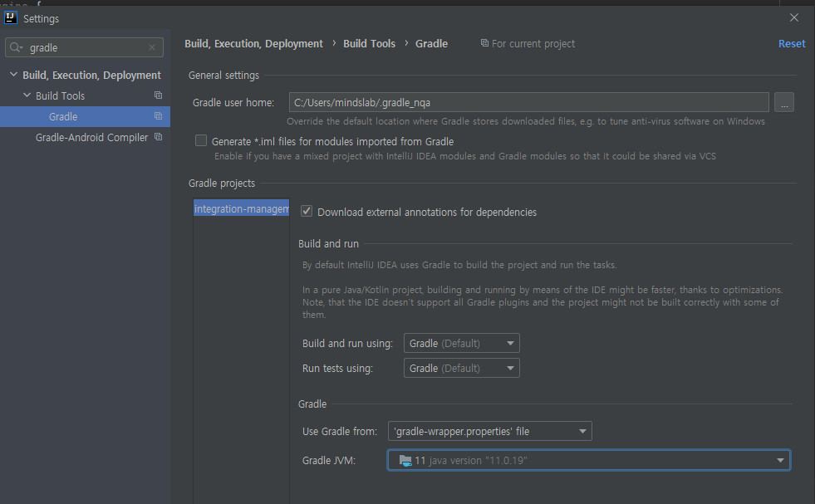Select Gradle in the settings tree
This screenshot has height=504, width=815.
(85, 116)
